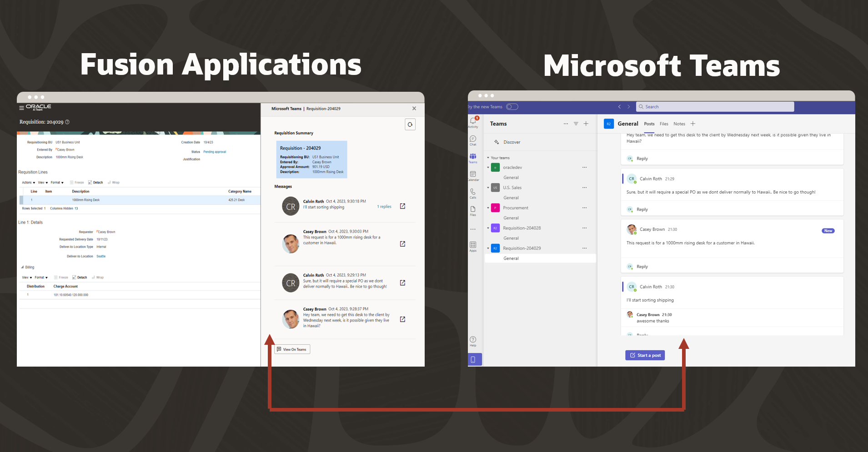The image size is (868, 452).
Task: Select General channel under Requisition-204029
Action: (x=541, y=258)
